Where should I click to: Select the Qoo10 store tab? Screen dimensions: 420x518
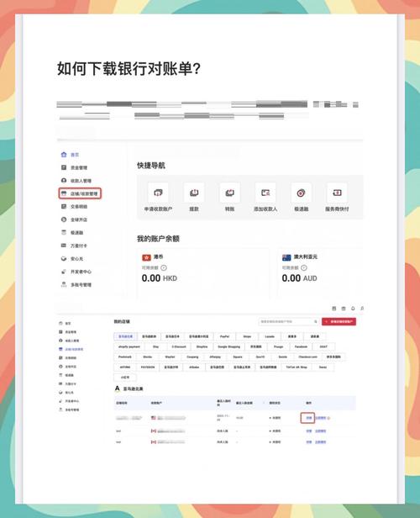click(260, 357)
